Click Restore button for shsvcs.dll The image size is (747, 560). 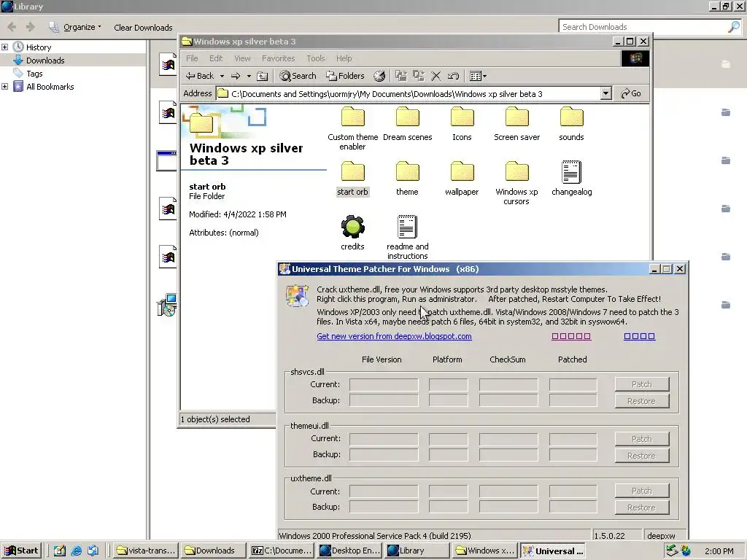click(x=642, y=401)
